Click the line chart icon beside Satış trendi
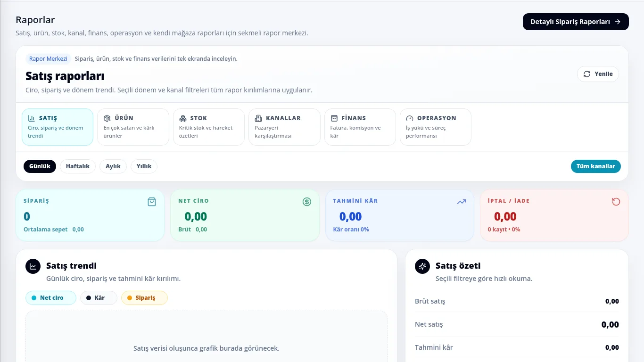This screenshot has height=362, width=644. tap(33, 266)
